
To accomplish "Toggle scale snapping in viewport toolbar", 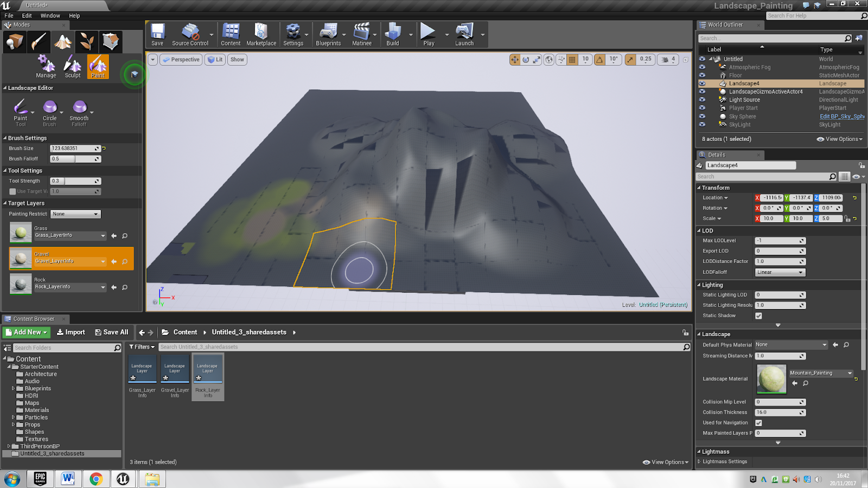I will click(x=630, y=60).
